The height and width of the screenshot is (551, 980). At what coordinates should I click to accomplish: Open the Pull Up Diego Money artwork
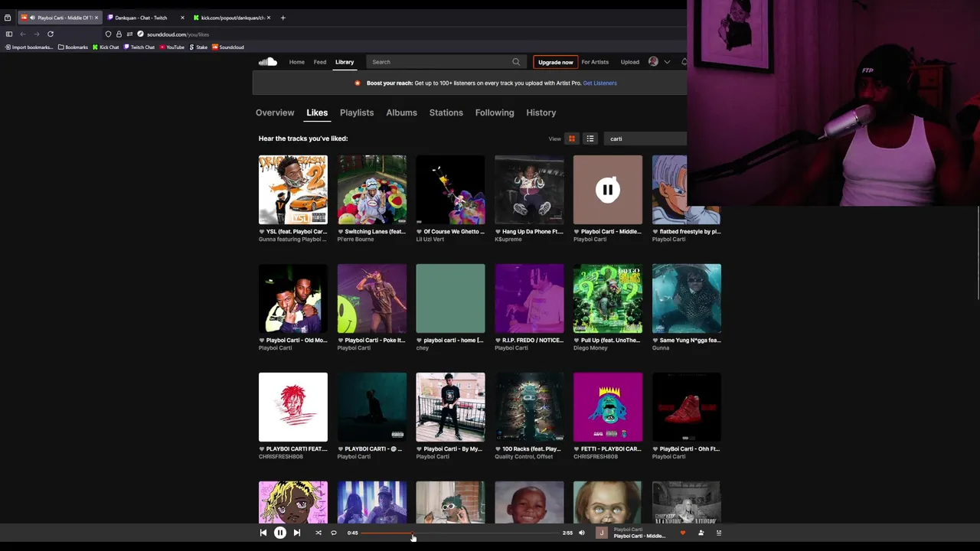(608, 298)
